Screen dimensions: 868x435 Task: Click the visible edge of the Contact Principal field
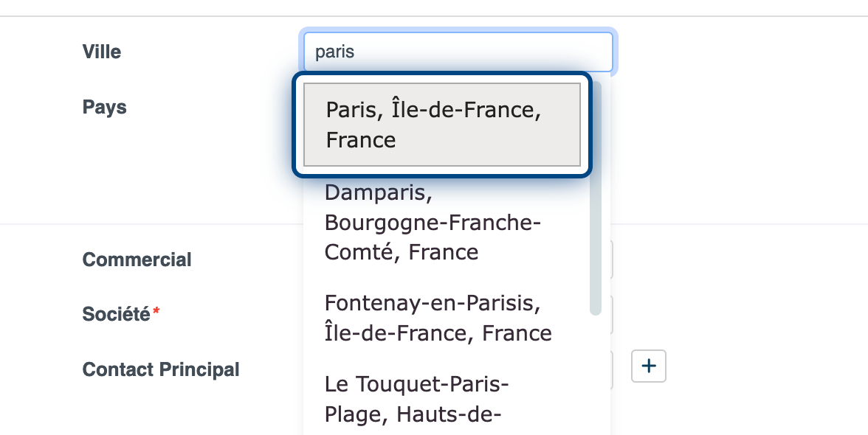[612, 369]
